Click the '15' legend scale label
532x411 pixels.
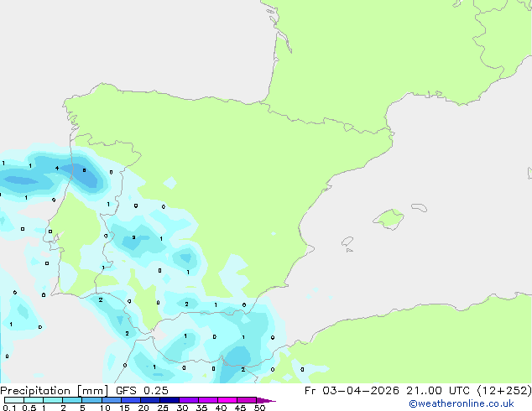tap(124, 408)
